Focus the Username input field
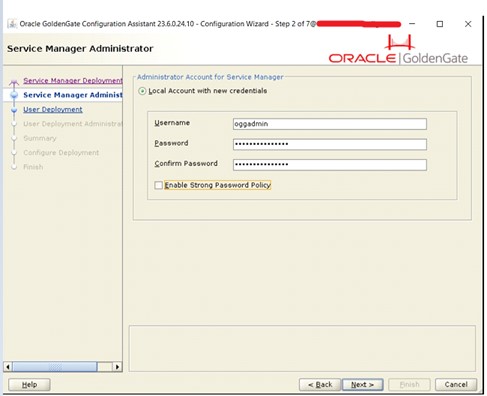 pyautogui.click(x=330, y=124)
